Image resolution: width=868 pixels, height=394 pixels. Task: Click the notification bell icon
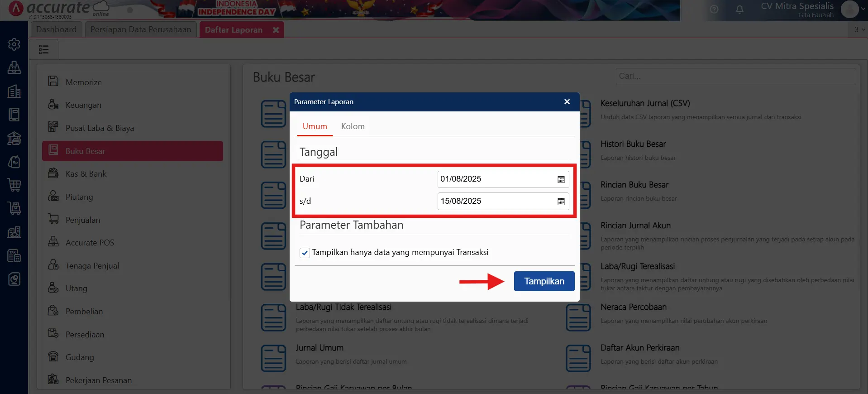click(x=739, y=10)
